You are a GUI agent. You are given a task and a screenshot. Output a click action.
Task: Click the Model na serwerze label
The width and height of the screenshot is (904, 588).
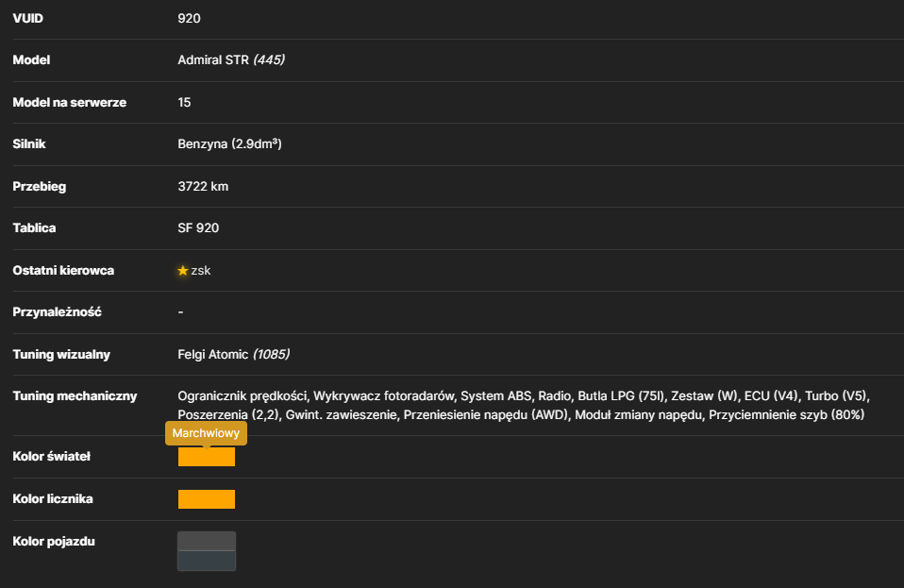pyautogui.click(x=69, y=103)
